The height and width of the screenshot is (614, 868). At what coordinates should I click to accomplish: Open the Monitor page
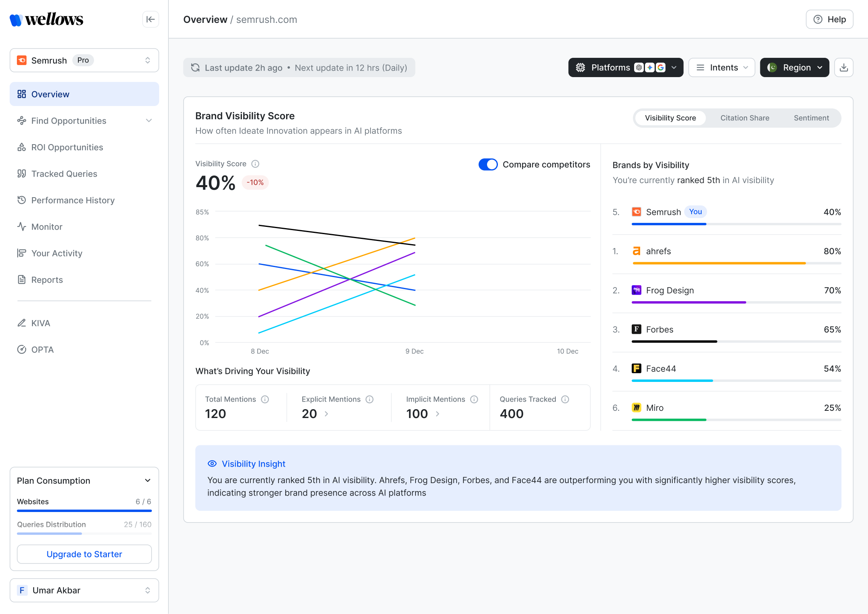[x=84, y=226]
